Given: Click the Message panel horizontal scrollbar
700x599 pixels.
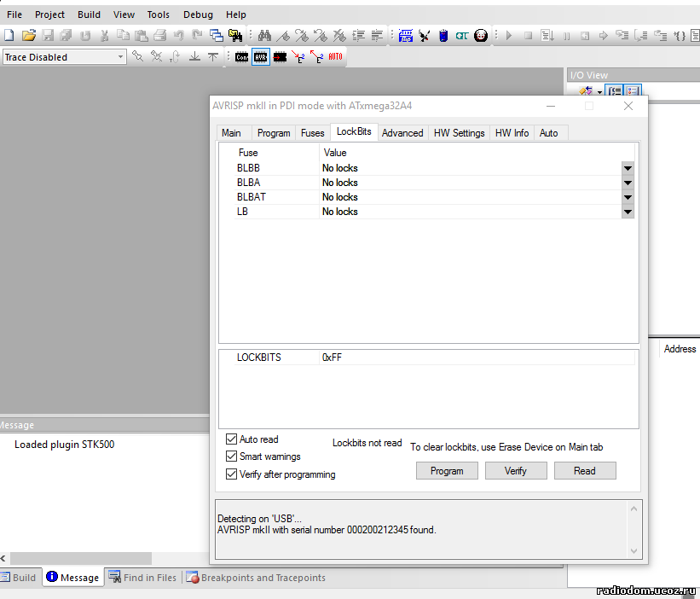Looking at the screenshot, I should point(81,558).
